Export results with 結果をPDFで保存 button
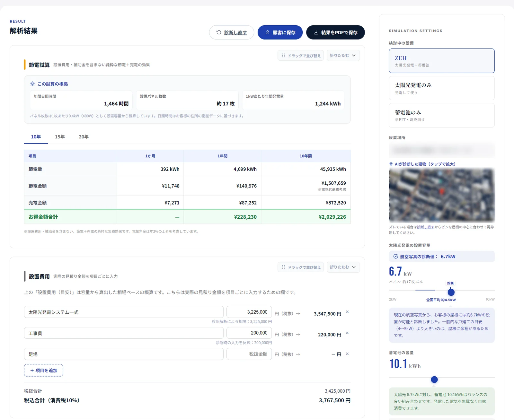The height and width of the screenshot is (420, 514). point(335,32)
